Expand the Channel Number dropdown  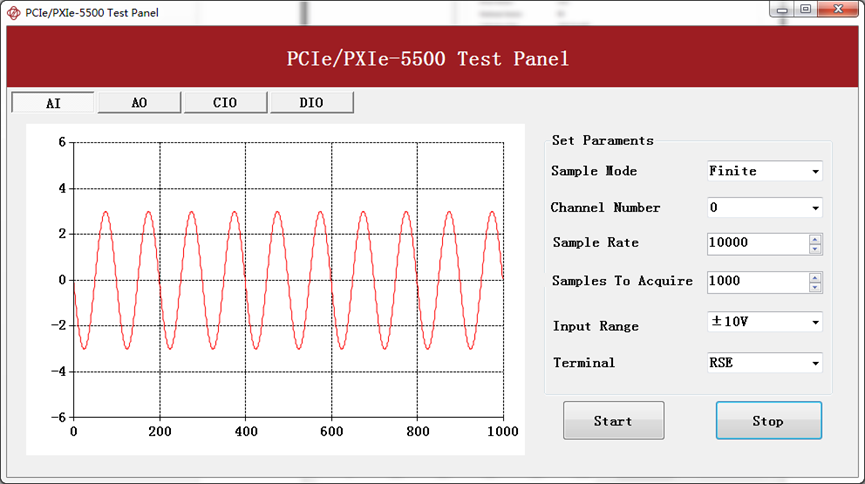pyautogui.click(x=765, y=208)
